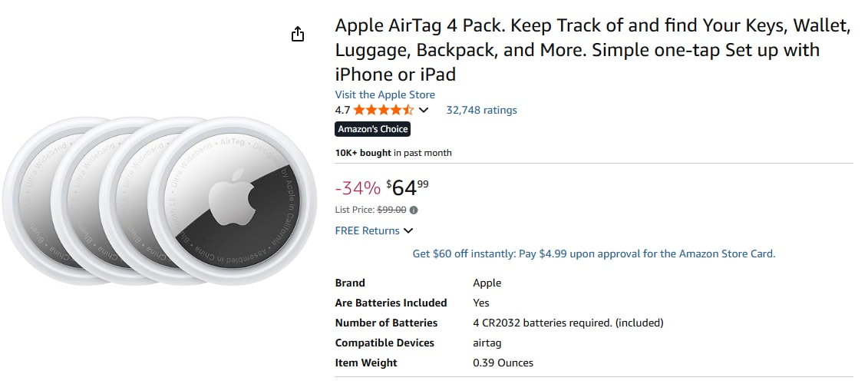Open the 32,748 ratings link
The height and width of the screenshot is (381, 868).
pos(481,110)
